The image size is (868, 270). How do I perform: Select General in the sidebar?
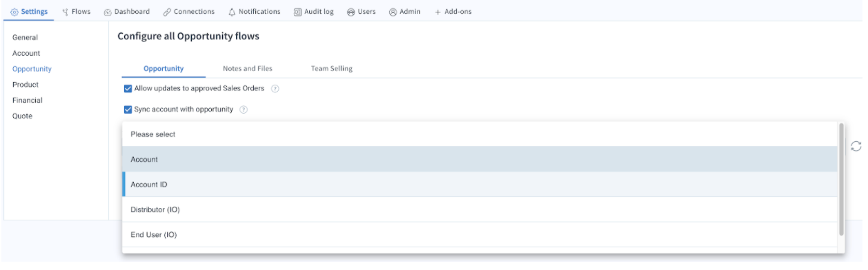coord(25,37)
